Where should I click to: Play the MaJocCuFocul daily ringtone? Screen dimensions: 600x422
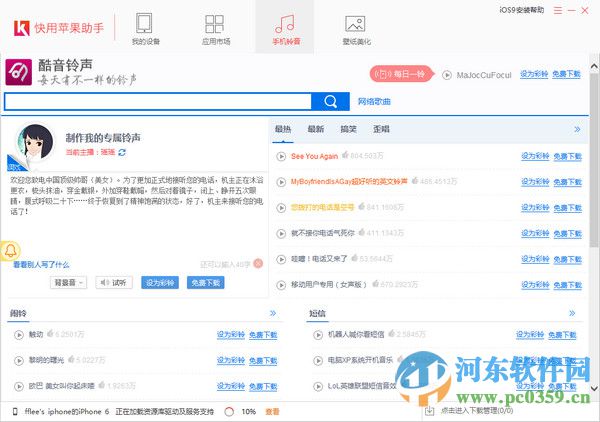coord(447,75)
